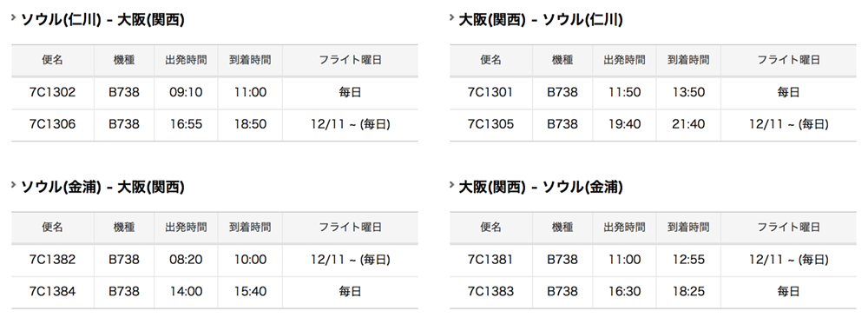Click 到着時間 header in Kansai-Gimpo table
The image size is (868, 324).
pos(688,227)
